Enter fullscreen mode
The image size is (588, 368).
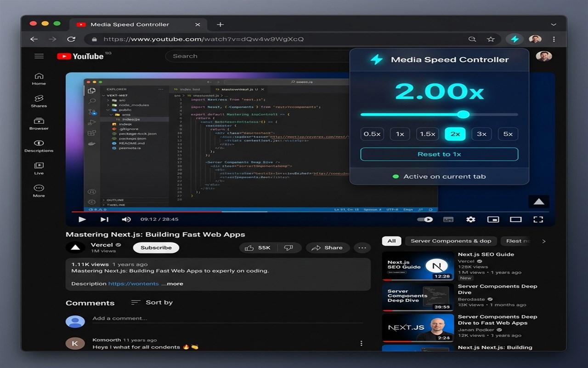coord(538,219)
